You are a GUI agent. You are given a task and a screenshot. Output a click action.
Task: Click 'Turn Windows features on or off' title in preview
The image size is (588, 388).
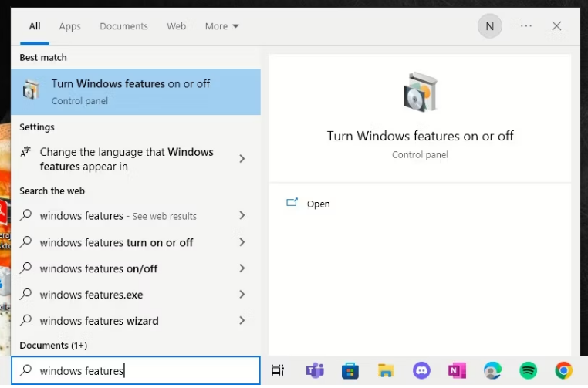point(420,136)
